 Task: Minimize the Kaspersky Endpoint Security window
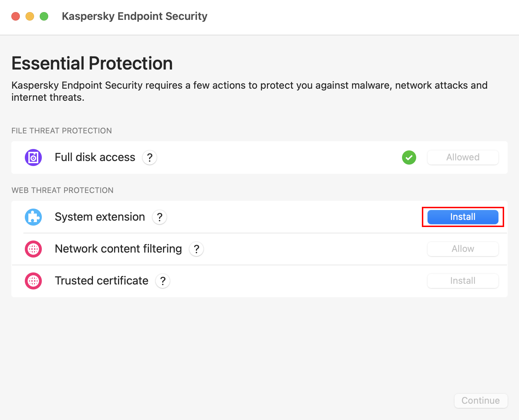click(30, 16)
